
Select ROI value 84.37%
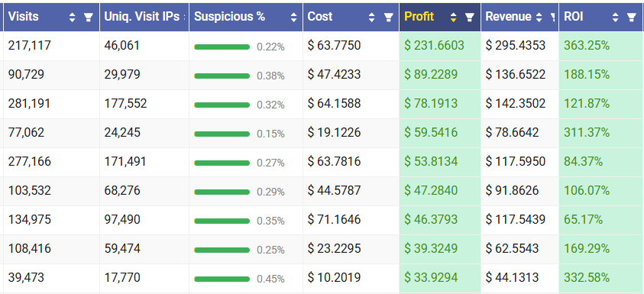point(584,161)
